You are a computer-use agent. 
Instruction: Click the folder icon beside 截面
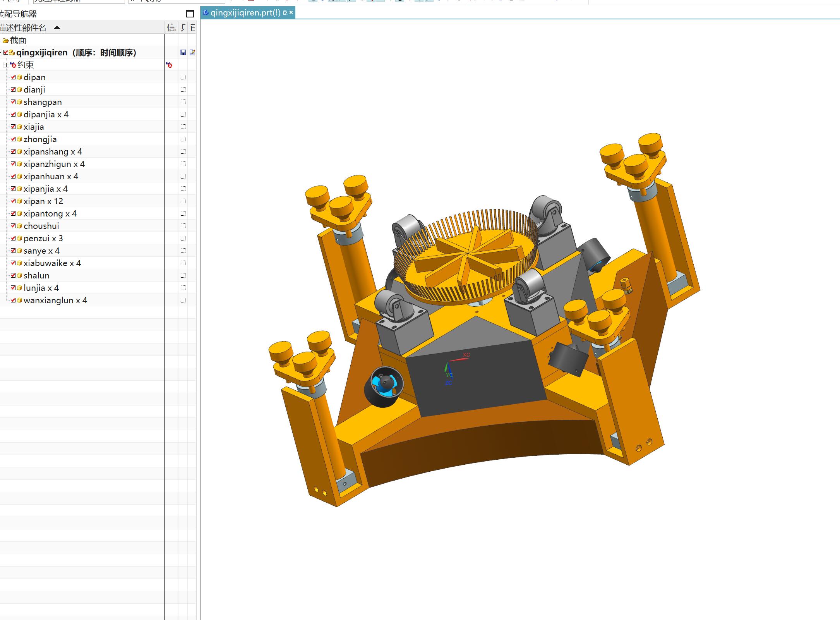pyautogui.click(x=5, y=40)
